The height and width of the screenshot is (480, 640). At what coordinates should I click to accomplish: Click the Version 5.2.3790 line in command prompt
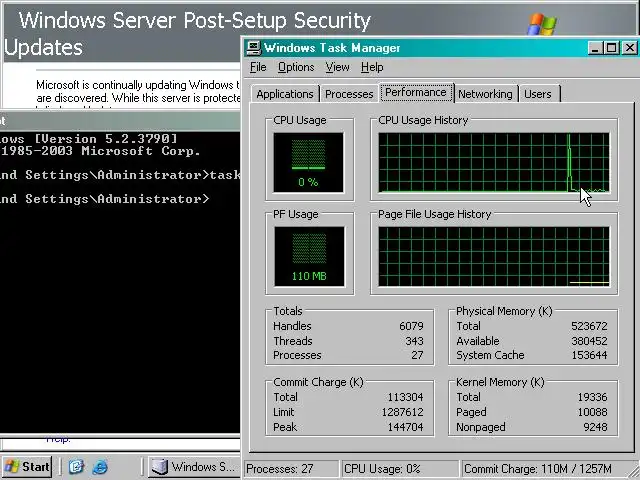[89, 139]
